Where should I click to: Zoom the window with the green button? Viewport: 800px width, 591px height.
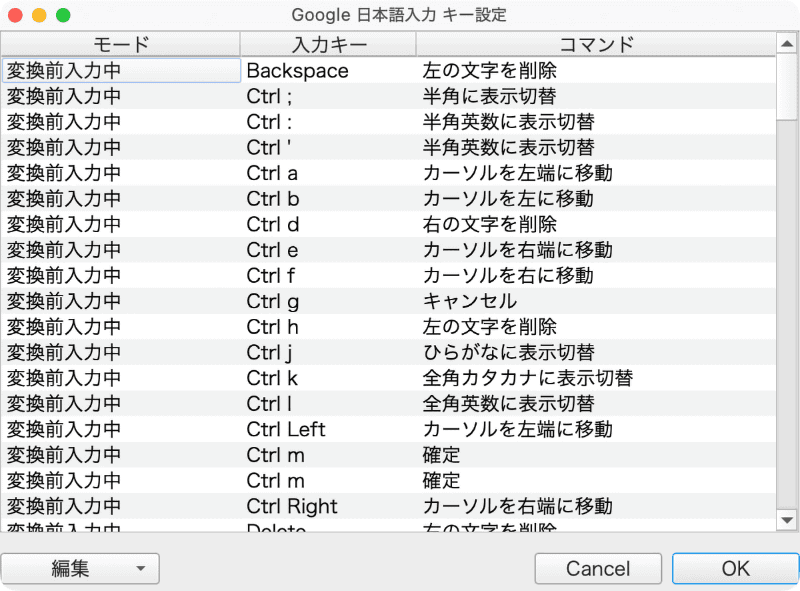point(63,15)
